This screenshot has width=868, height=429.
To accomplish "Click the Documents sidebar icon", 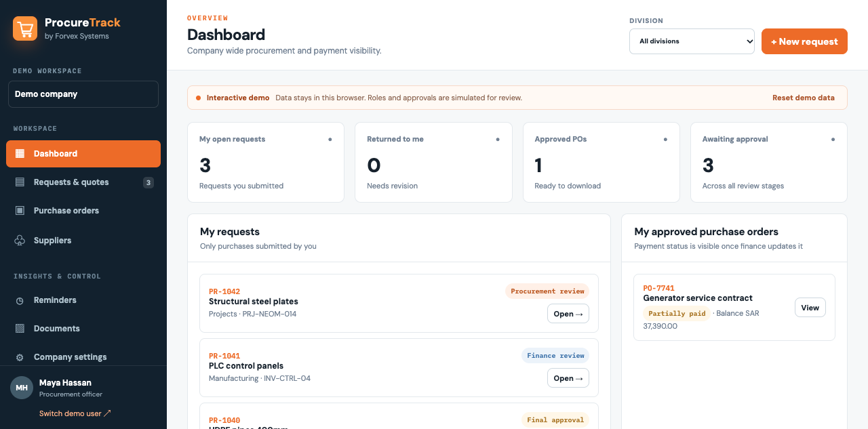I will pos(20,329).
